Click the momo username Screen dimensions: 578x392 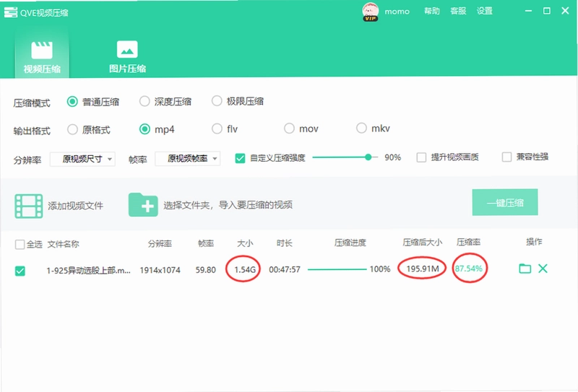(397, 12)
